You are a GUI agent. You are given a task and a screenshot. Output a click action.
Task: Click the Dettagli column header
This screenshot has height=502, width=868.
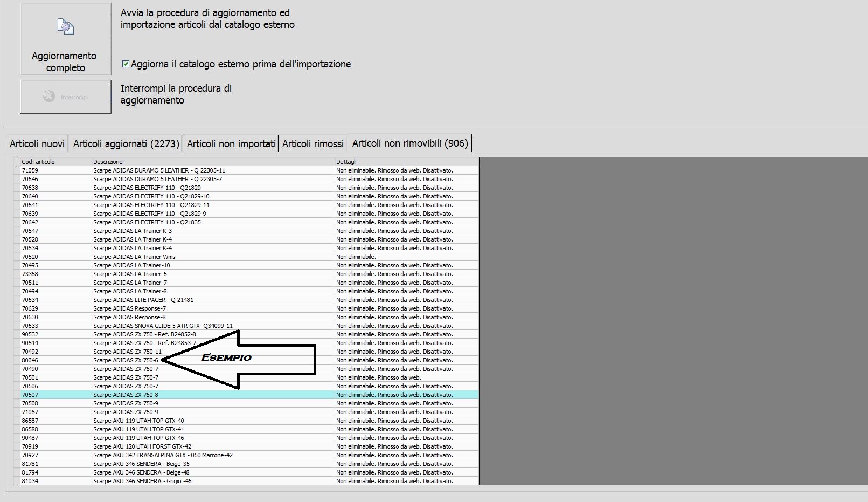(x=407, y=162)
